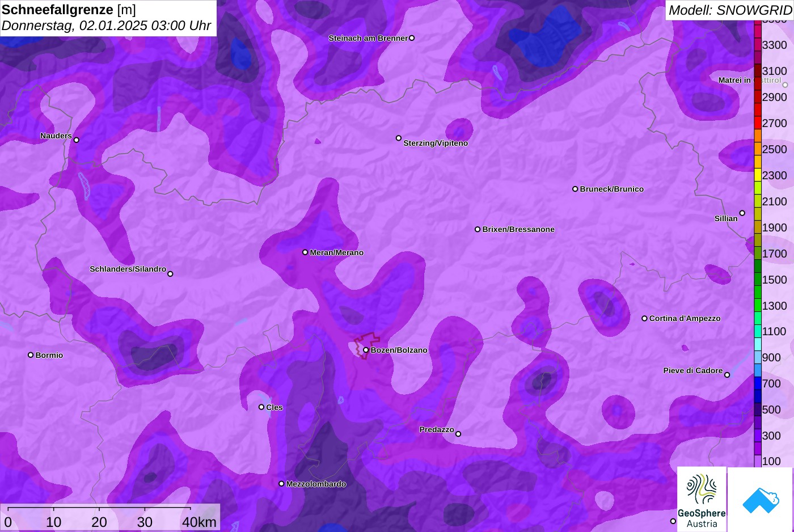Select the Sterzing/Vipiteno map marker
794x532 pixels.
(399, 138)
